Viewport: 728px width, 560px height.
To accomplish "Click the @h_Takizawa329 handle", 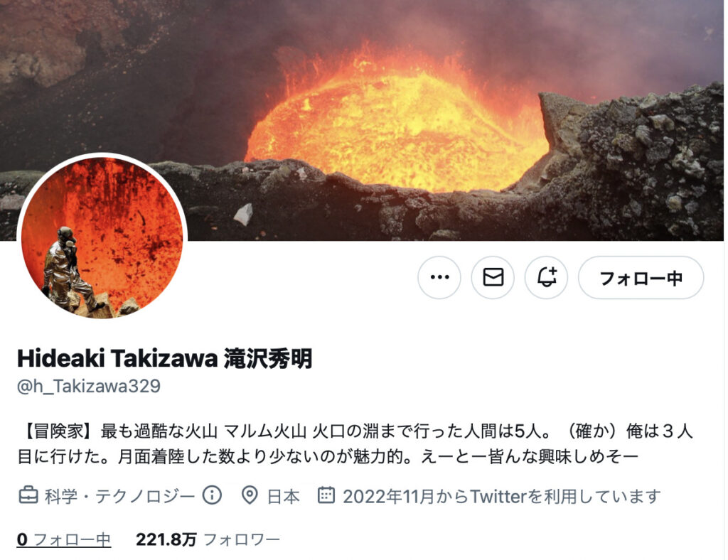I will click(89, 386).
